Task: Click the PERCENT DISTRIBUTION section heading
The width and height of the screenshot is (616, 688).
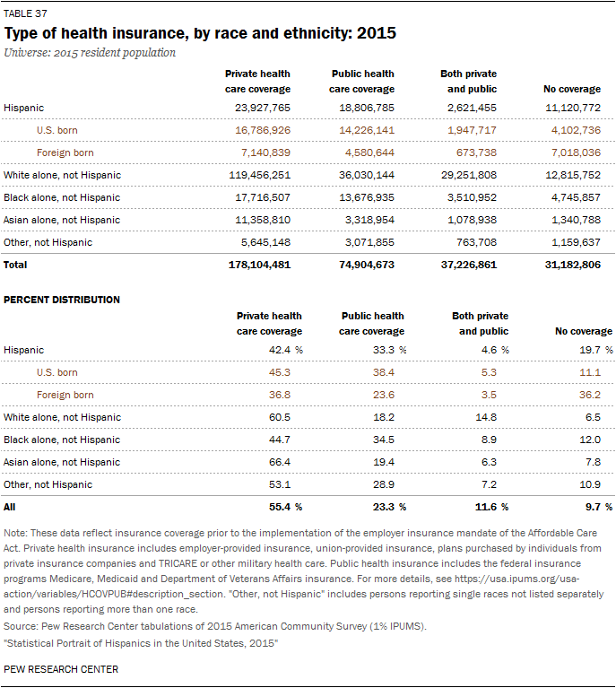Action: click(62, 300)
